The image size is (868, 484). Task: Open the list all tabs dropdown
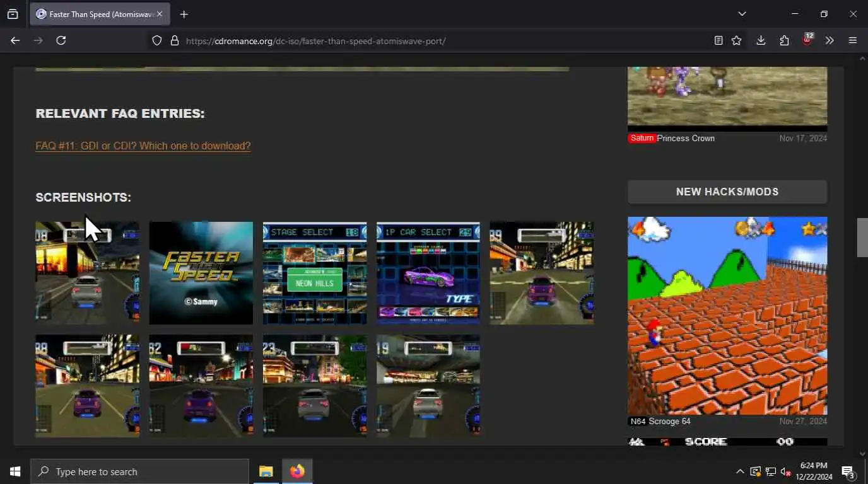[x=742, y=14]
